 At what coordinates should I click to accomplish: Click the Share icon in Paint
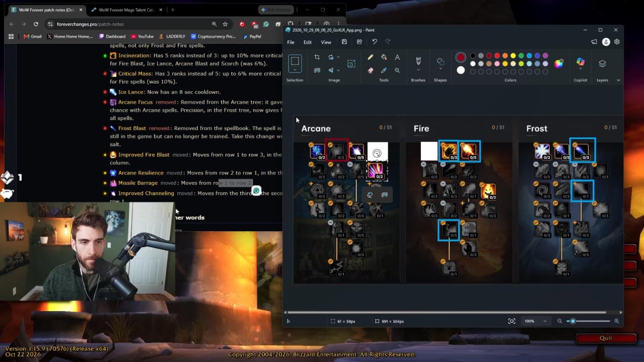click(x=359, y=42)
